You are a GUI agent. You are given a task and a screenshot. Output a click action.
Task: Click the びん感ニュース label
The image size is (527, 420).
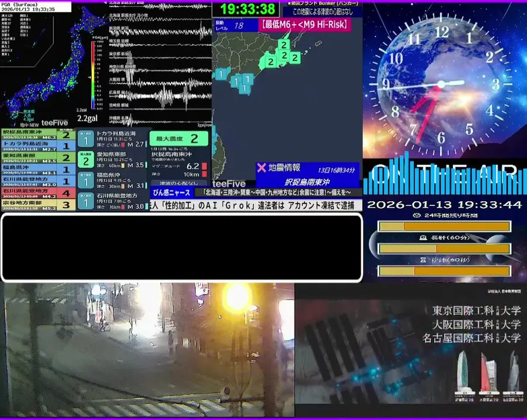172,192
